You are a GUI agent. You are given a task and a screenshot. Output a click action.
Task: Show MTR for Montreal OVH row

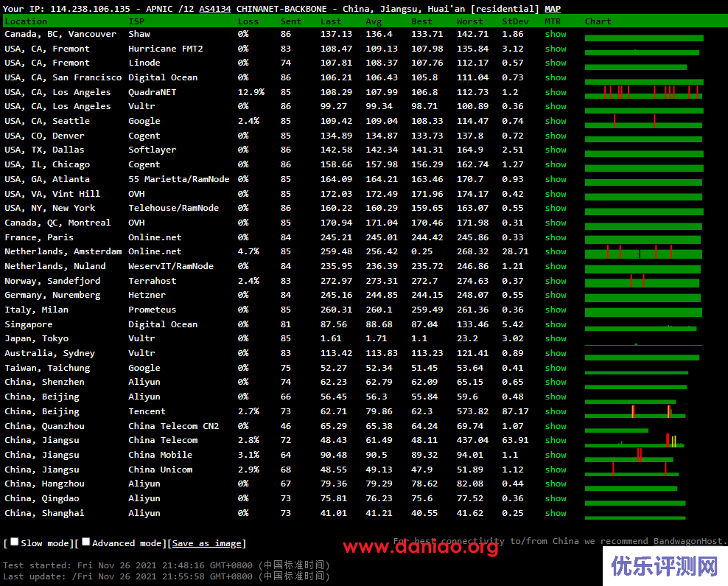pyautogui.click(x=556, y=223)
